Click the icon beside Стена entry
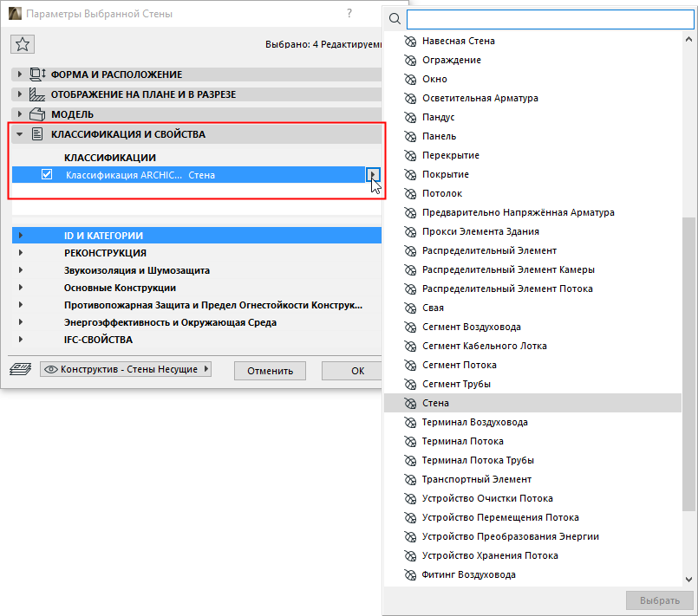 [x=410, y=403]
